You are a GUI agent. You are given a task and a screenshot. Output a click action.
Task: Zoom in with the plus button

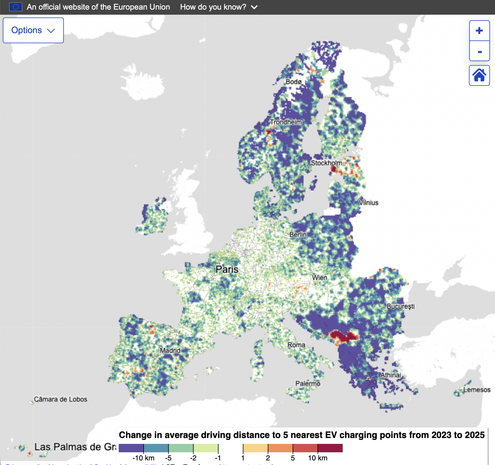(x=479, y=31)
